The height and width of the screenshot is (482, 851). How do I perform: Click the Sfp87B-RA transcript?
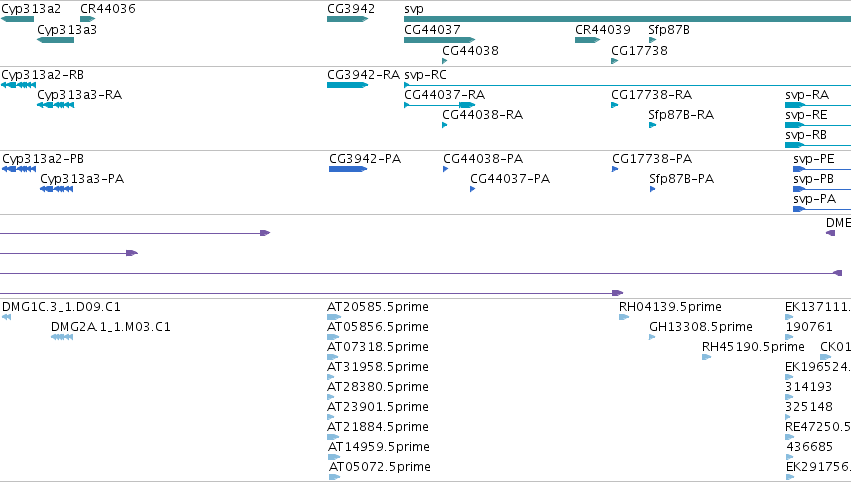(x=652, y=125)
